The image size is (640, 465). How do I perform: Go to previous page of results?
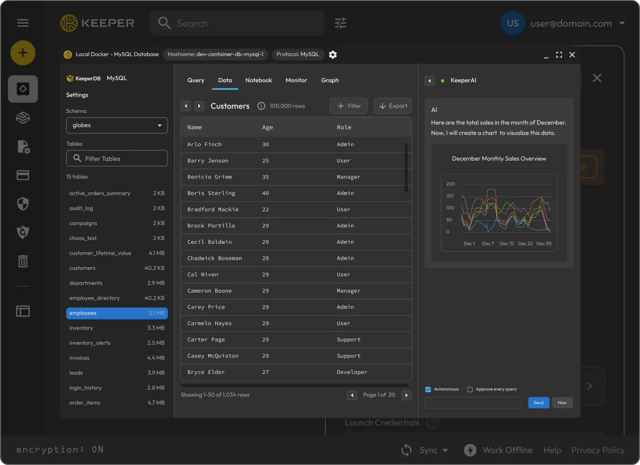pos(352,395)
